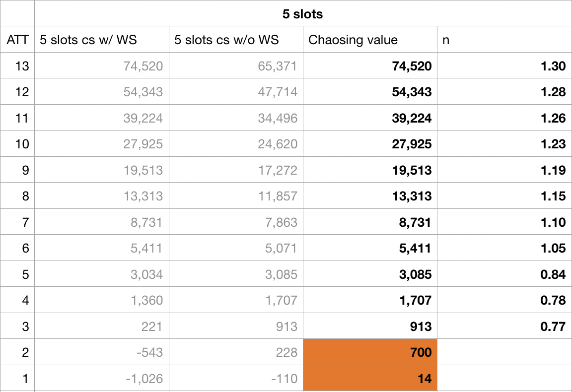Select the "Chaosing value" column header
The image size is (572, 392).
point(370,40)
